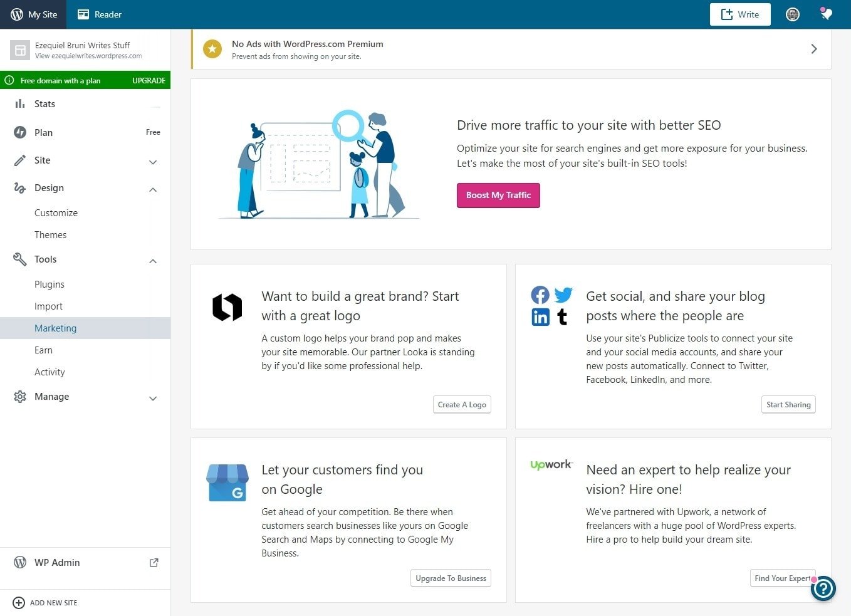The width and height of the screenshot is (851, 616).
Task: Click Let your customers find you heading
Action: coord(342,479)
